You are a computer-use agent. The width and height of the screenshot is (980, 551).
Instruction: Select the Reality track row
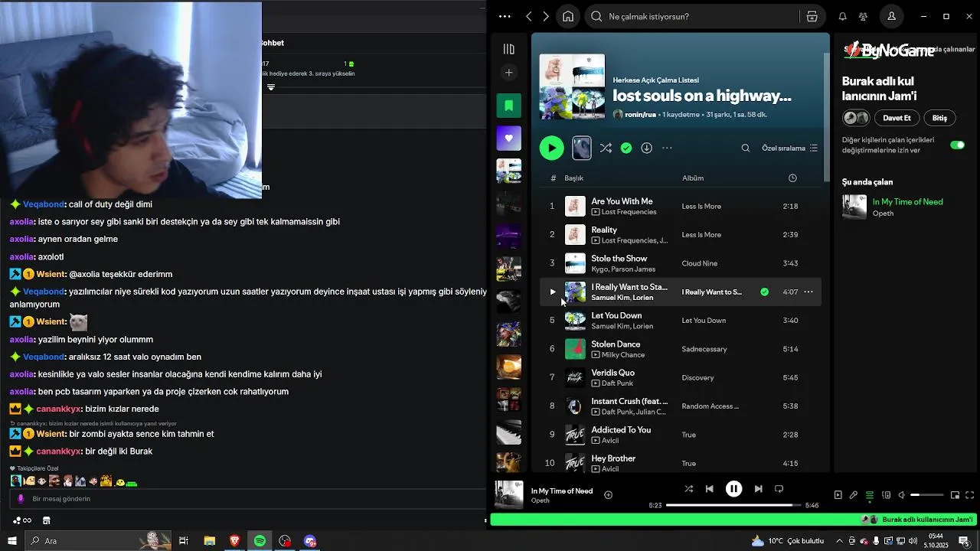click(x=681, y=235)
